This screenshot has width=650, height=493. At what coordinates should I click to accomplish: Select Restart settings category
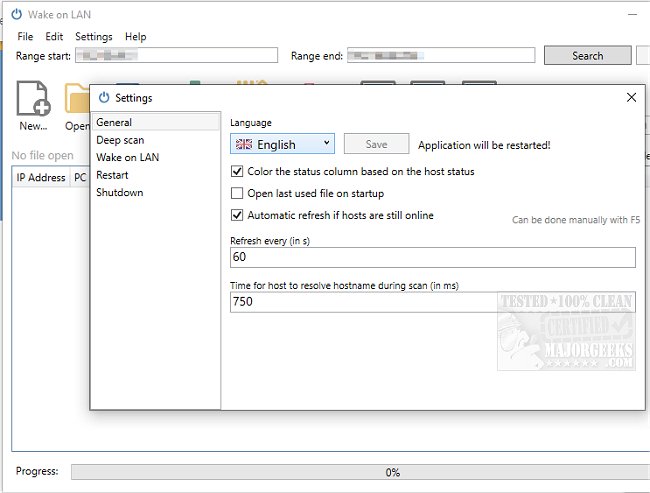pos(156,175)
